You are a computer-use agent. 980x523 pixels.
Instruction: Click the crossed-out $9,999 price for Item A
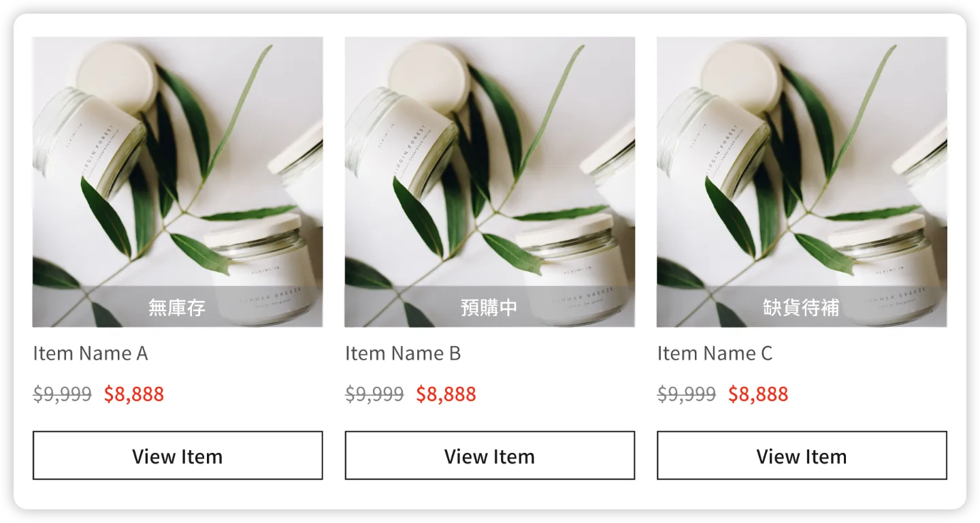(x=62, y=394)
